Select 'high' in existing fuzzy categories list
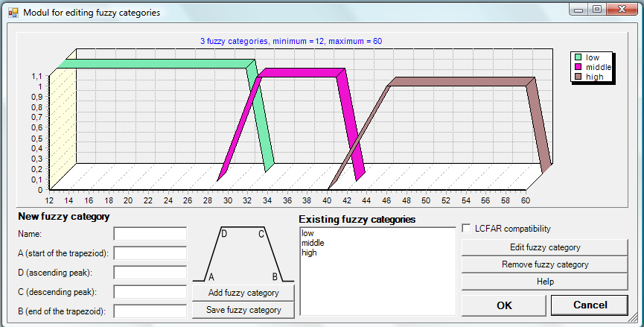644x327 pixels. pyautogui.click(x=308, y=253)
